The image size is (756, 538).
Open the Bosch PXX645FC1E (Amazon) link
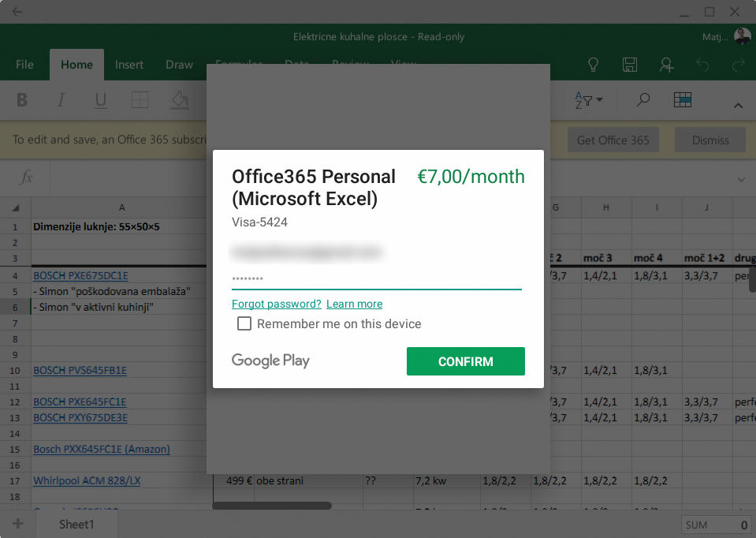pyautogui.click(x=102, y=449)
